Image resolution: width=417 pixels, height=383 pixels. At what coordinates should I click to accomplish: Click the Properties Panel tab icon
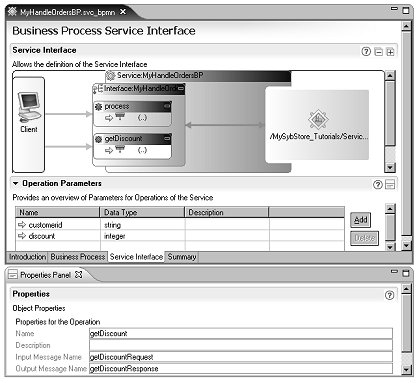pyautogui.click(x=13, y=275)
